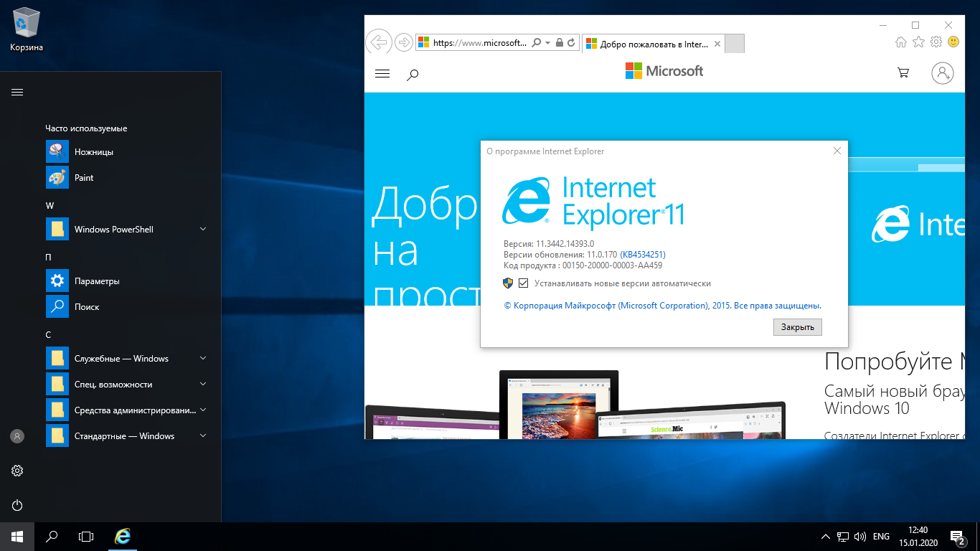Expand the Start menu hamburger button
This screenshot has height=551, width=980.
17,92
